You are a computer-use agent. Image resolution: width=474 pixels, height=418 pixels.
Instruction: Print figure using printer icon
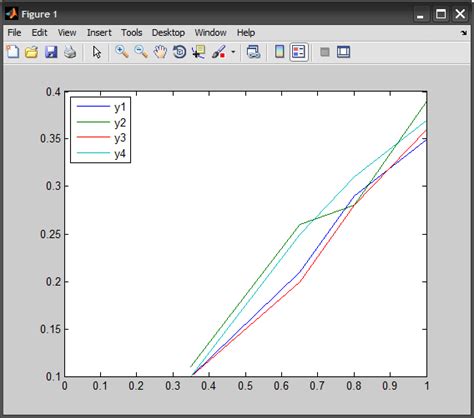point(70,52)
